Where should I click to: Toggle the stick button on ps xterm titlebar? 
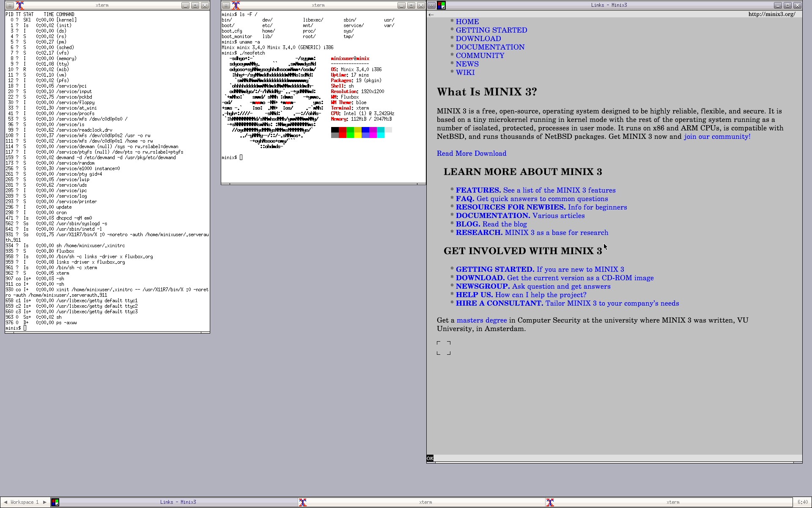pyautogui.click(x=10, y=5)
